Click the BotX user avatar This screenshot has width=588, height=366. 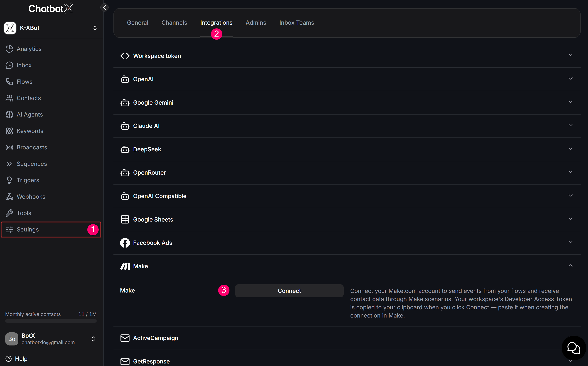(x=12, y=339)
